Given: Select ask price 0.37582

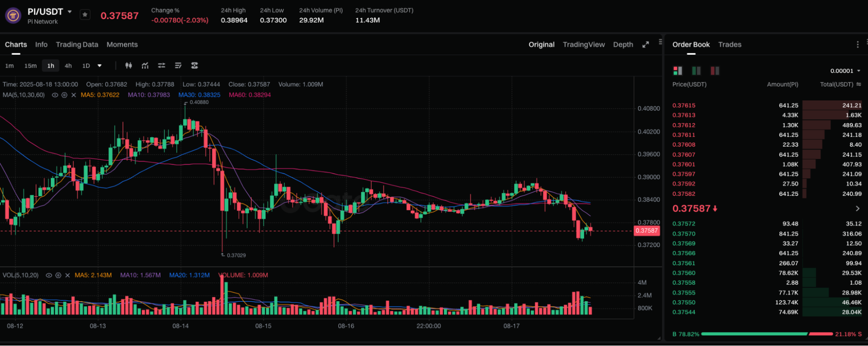Looking at the screenshot, I should click(684, 194).
